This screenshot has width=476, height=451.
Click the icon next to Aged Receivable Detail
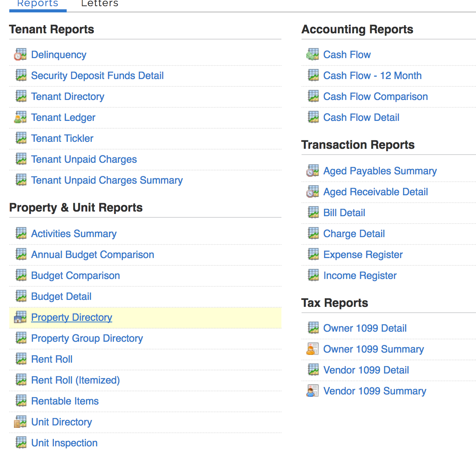[312, 192]
